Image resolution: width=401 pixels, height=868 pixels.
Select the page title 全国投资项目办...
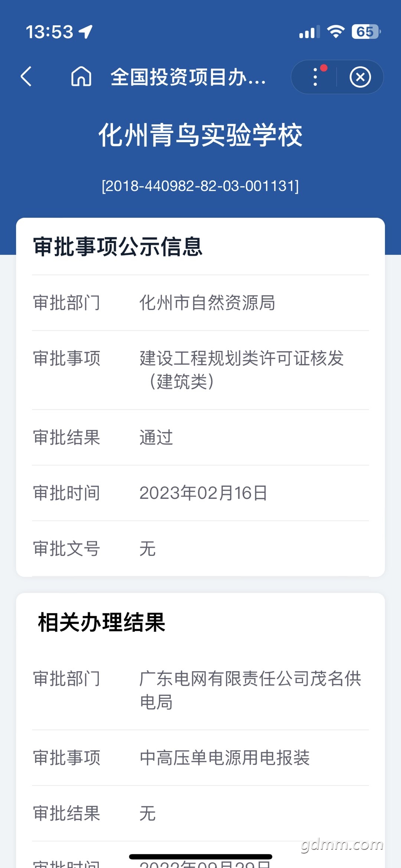pyautogui.click(x=188, y=77)
